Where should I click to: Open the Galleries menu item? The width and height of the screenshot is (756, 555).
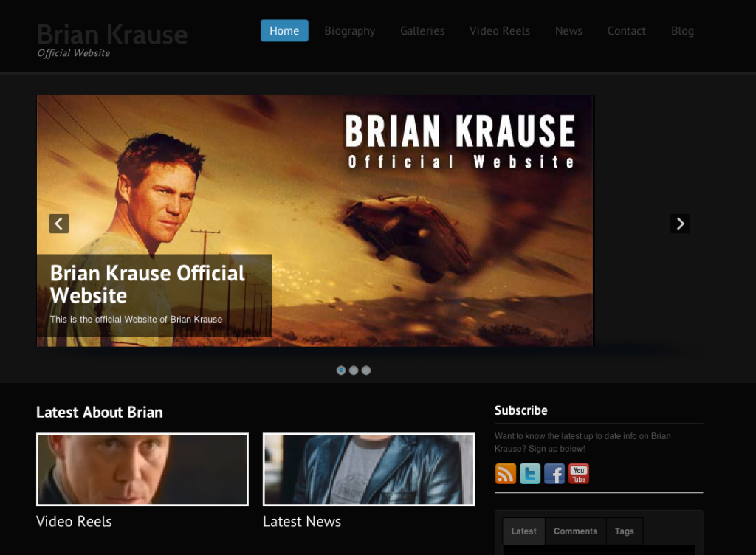point(422,31)
